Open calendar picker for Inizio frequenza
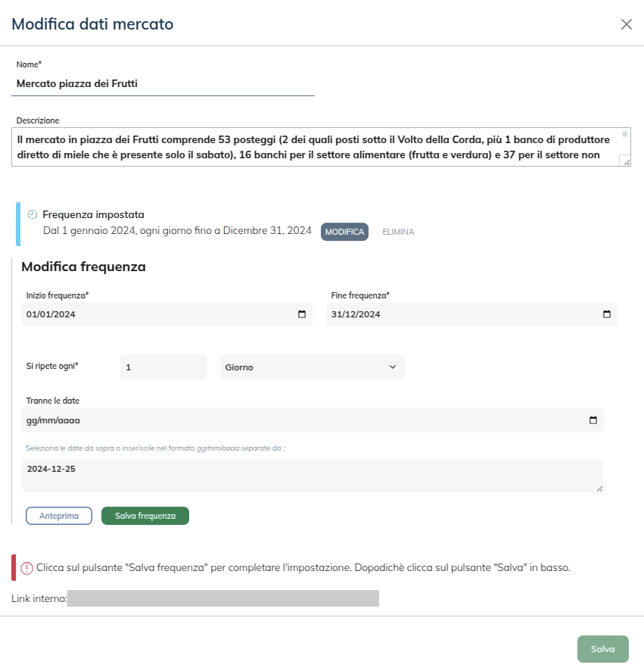644x671 pixels. click(x=302, y=314)
